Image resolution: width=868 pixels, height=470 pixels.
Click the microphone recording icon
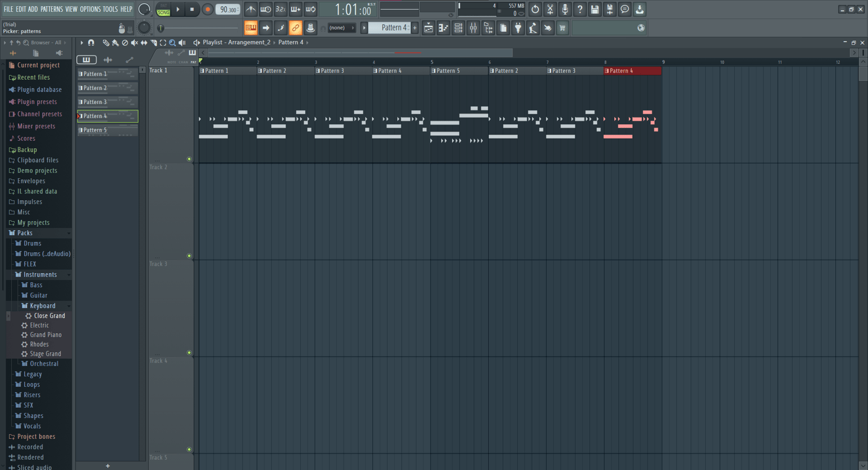[x=565, y=9]
